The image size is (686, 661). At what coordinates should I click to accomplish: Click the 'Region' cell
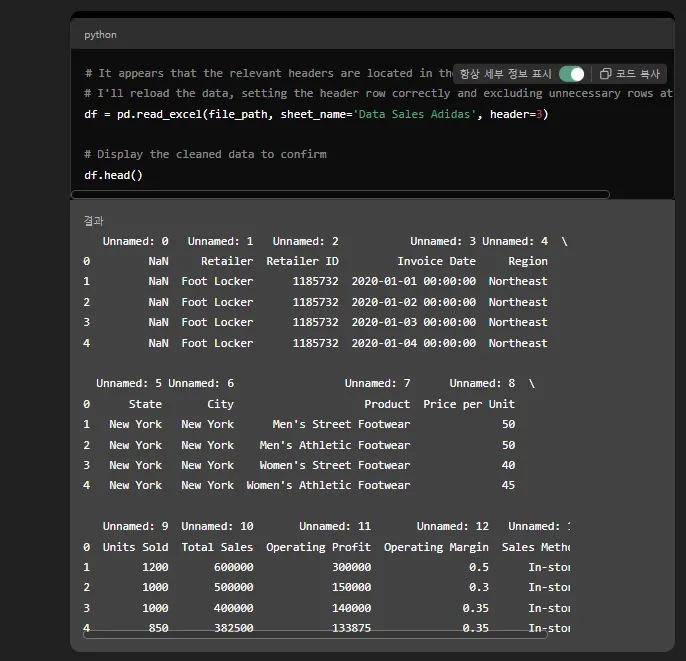(x=528, y=261)
